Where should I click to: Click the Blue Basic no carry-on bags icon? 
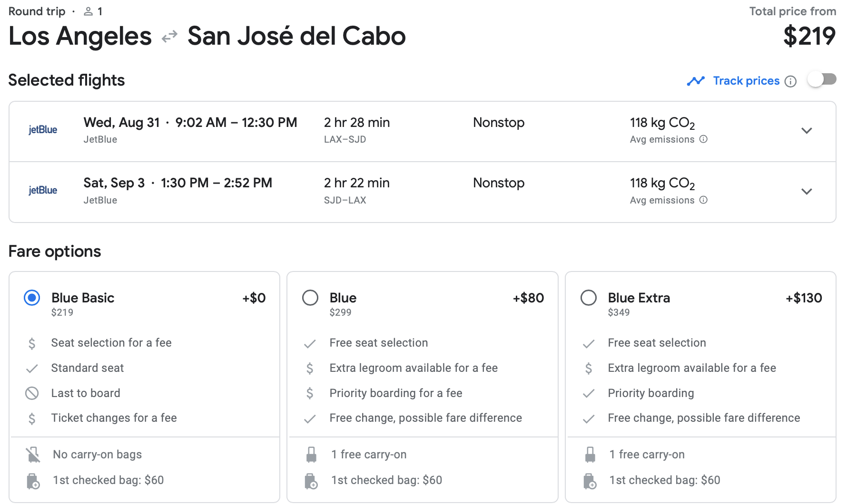33,455
